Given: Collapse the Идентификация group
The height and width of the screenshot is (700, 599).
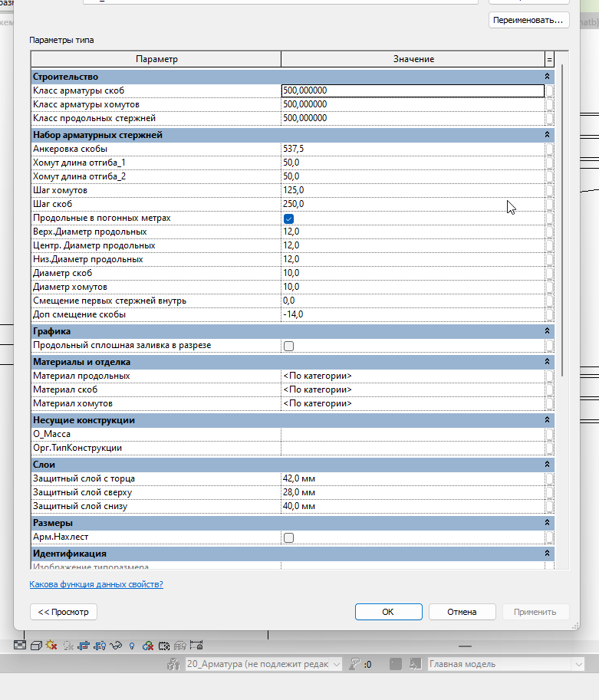Looking at the screenshot, I should tap(547, 553).
